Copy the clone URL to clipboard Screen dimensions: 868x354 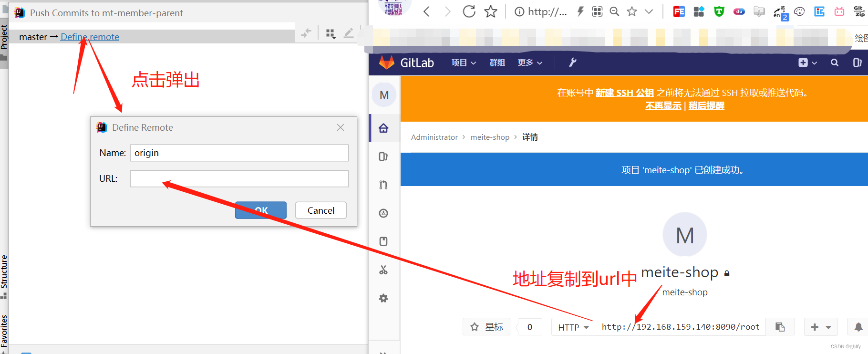[x=780, y=327]
